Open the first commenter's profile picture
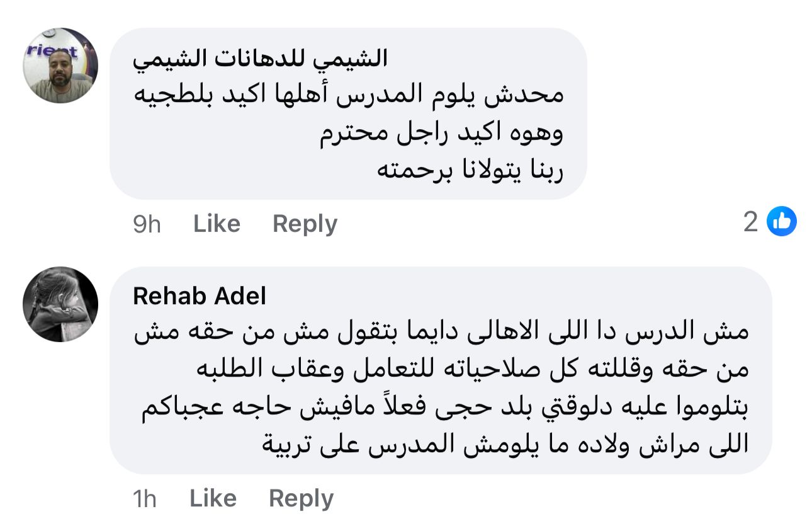Image resolution: width=812 pixels, height=531 pixels. coord(60,65)
